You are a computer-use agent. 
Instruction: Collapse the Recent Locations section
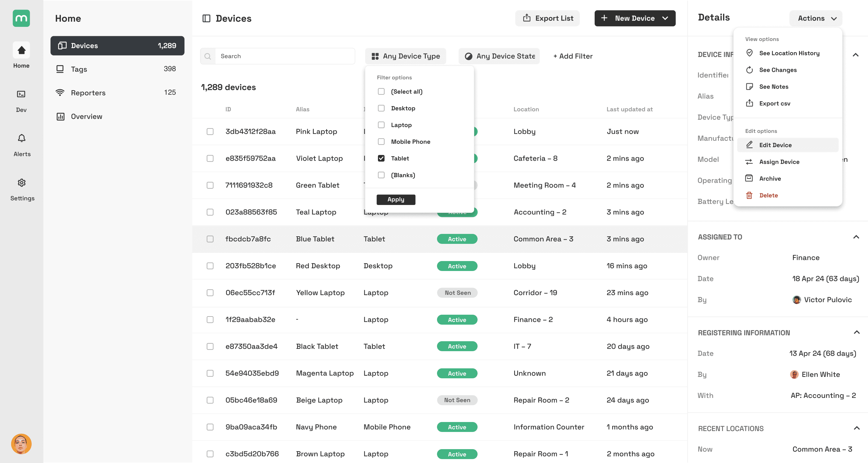pos(857,428)
